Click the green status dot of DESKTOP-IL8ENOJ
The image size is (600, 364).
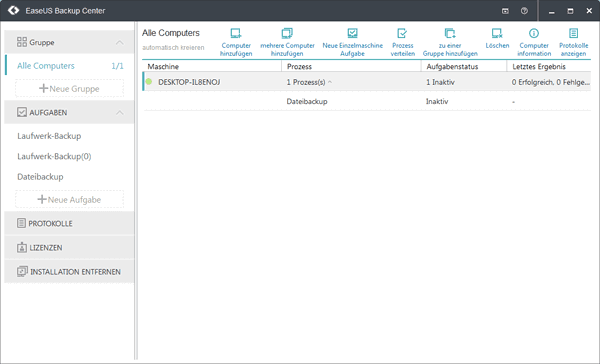[149, 82]
